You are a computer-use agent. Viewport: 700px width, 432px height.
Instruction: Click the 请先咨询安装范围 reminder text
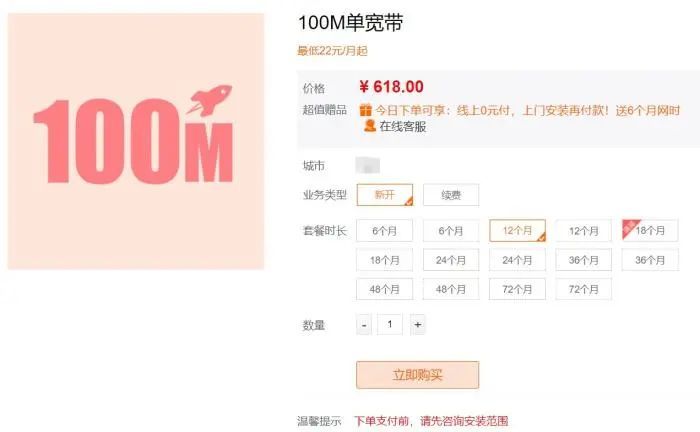pyautogui.click(x=464, y=421)
